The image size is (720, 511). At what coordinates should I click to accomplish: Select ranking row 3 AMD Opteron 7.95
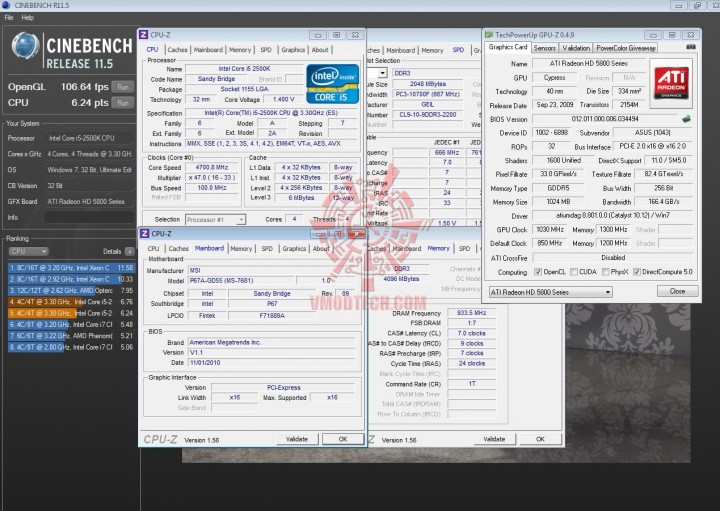71,290
